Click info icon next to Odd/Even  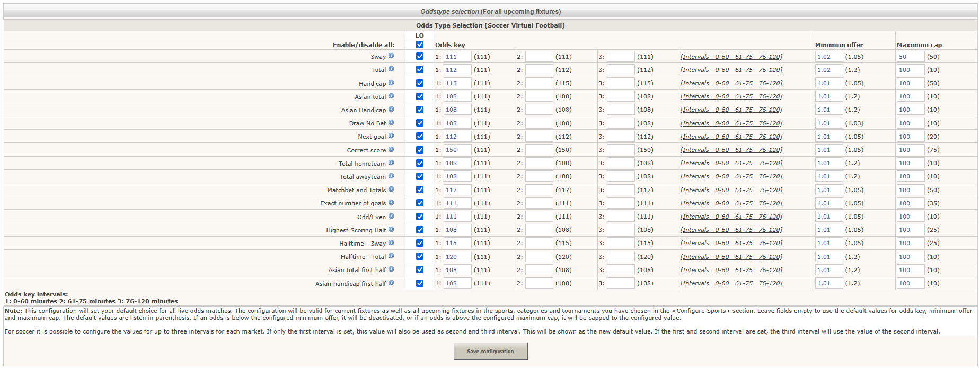point(391,217)
